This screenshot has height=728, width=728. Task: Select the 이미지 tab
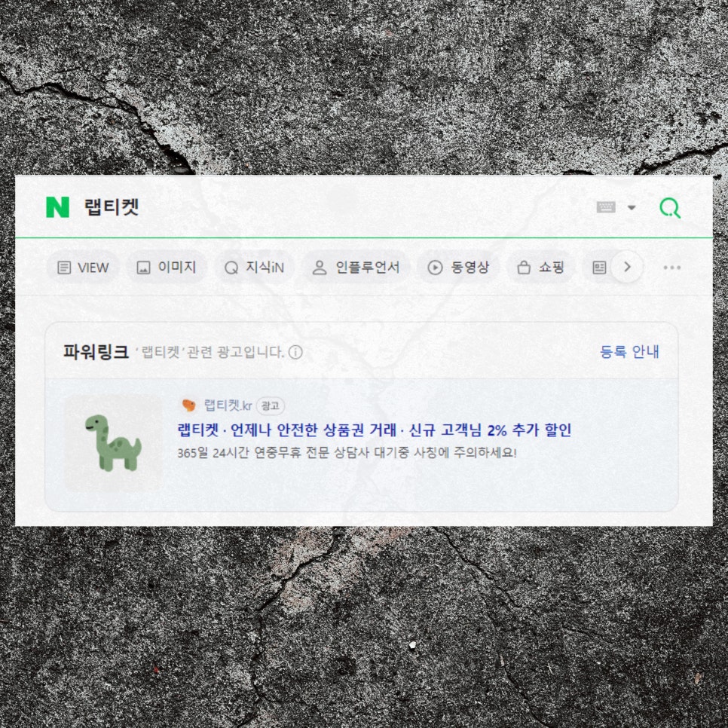point(167,268)
